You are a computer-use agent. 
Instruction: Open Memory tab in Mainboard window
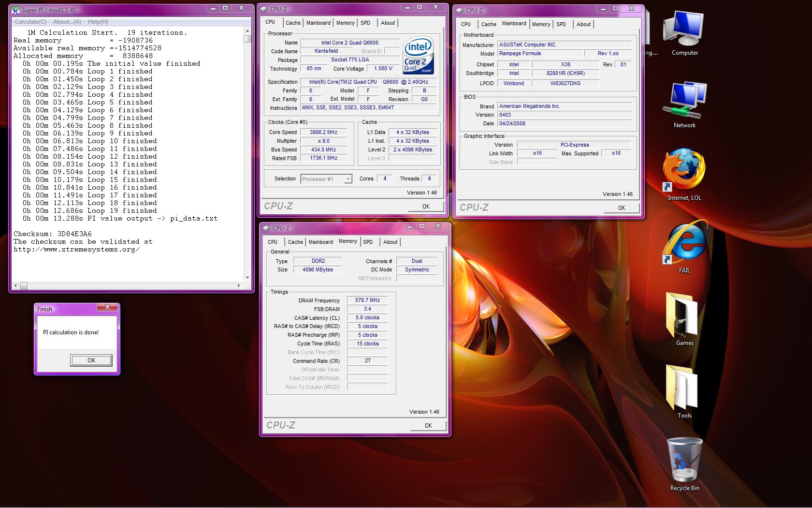point(541,24)
